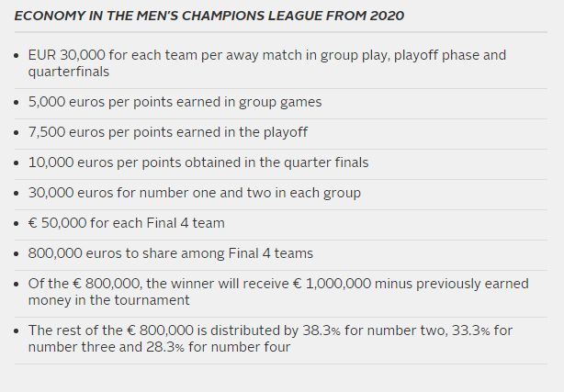Click the '30,000 euros for number one and two' line

point(194,193)
